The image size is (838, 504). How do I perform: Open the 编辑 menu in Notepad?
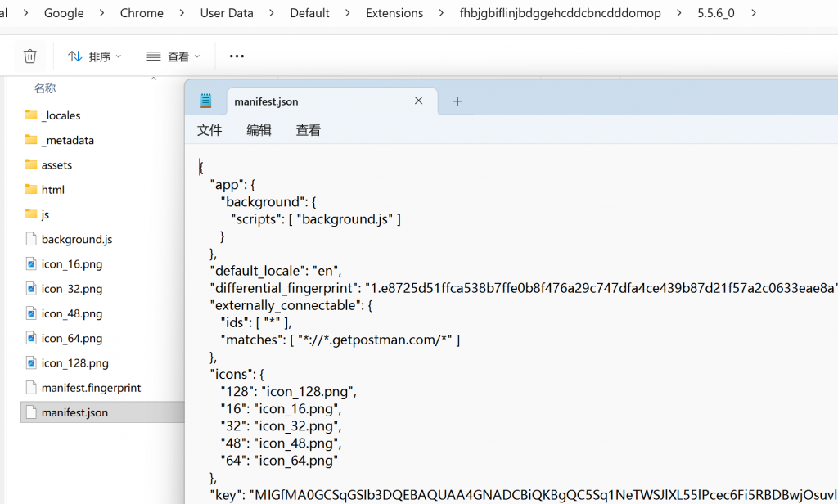tap(259, 130)
